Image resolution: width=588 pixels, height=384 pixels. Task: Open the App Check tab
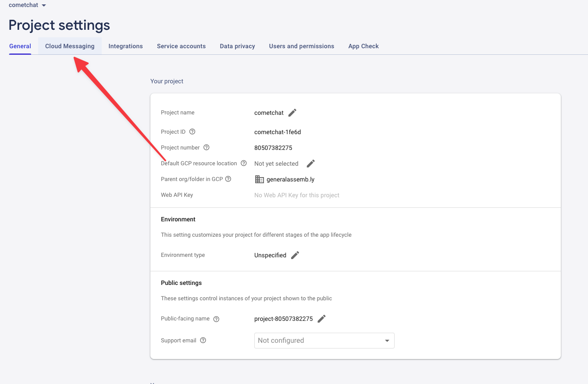pos(363,46)
